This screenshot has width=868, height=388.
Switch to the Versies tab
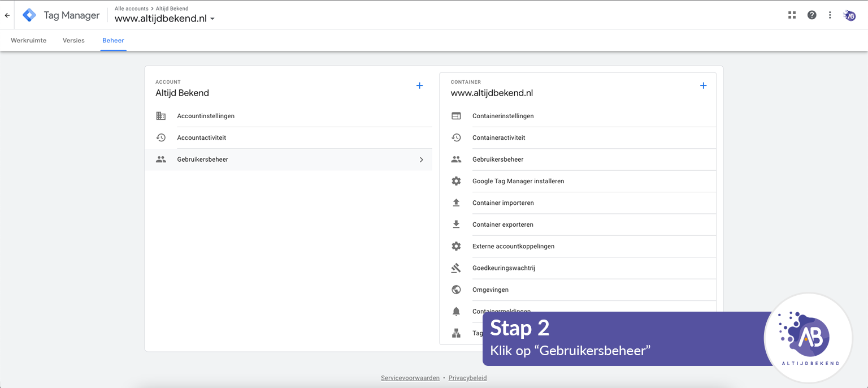point(73,41)
